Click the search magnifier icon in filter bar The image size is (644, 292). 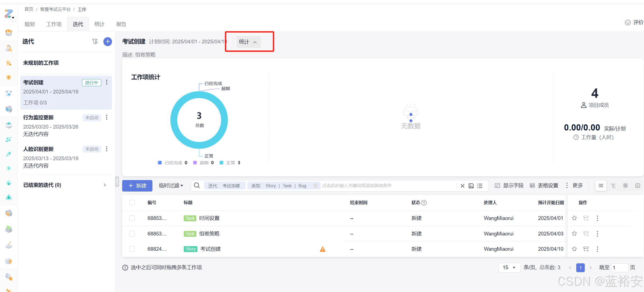pyautogui.click(x=197, y=185)
